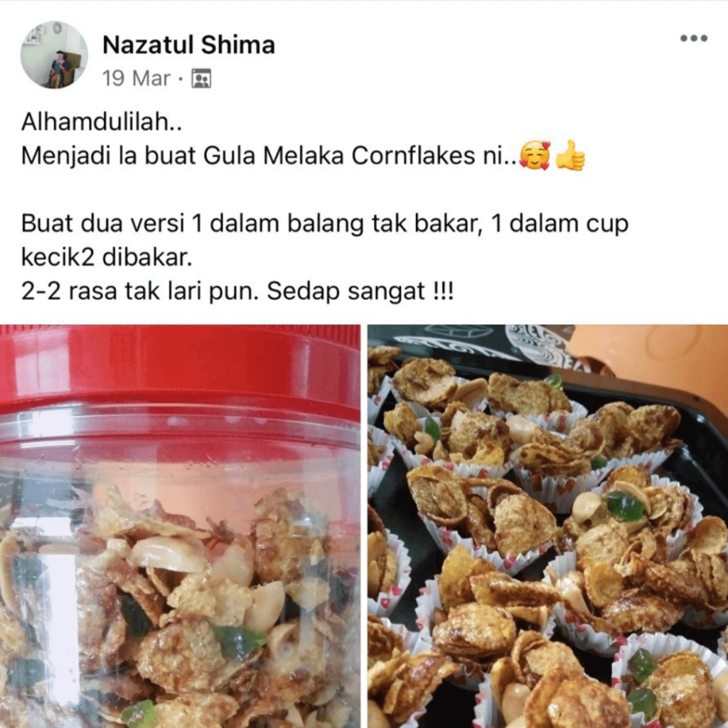
Task: Open Nazatul Shima's round profile picture
Action: (54, 55)
